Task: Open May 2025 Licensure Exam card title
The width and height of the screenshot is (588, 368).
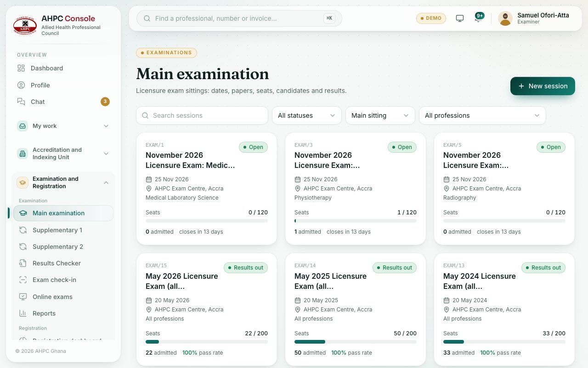Action: pyautogui.click(x=331, y=281)
